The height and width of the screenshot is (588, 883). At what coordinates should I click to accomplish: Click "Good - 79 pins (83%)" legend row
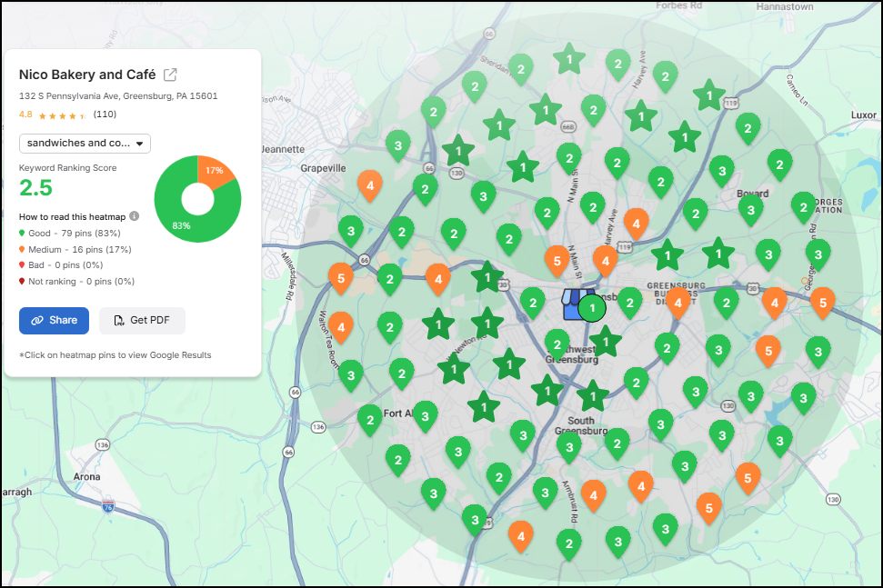70,233
